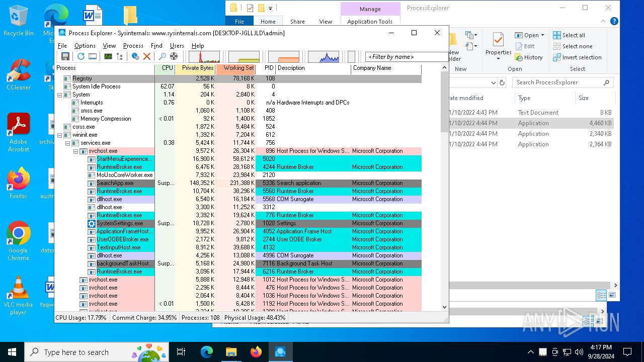Click the Process Explorer vertical scrollbar
The image size is (644, 362).
[444, 102]
